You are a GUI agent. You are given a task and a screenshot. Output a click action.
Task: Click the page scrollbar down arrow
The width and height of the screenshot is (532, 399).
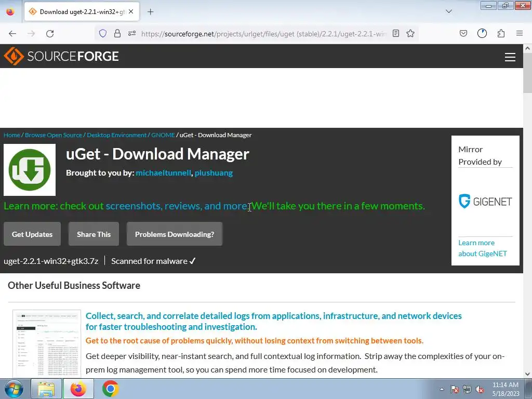click(527, 374)
